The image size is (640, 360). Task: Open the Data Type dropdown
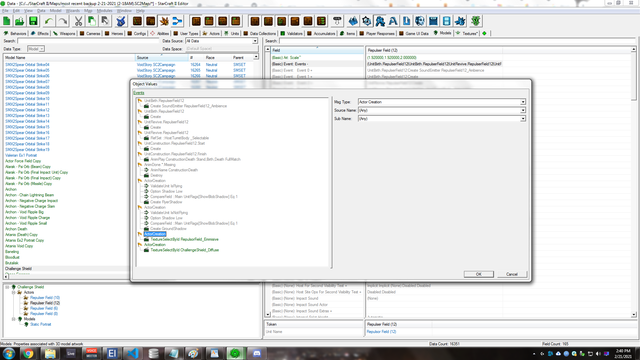click(41, 49)
